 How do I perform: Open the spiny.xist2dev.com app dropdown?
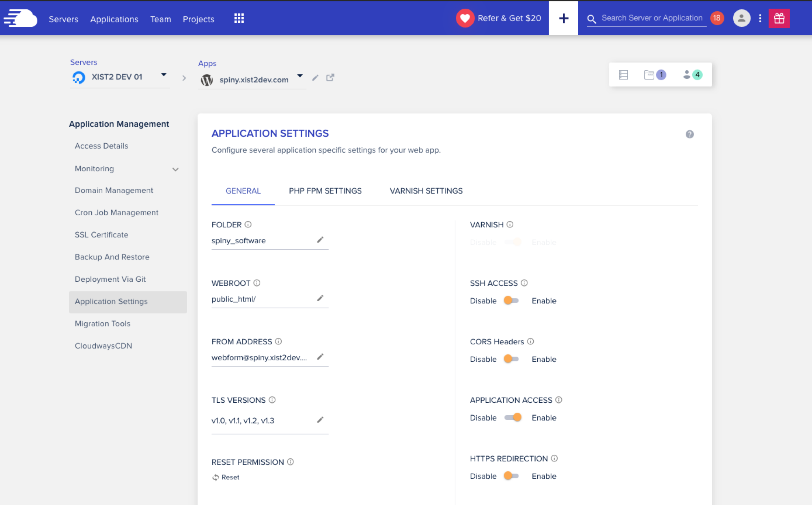[x=300, y=76]
